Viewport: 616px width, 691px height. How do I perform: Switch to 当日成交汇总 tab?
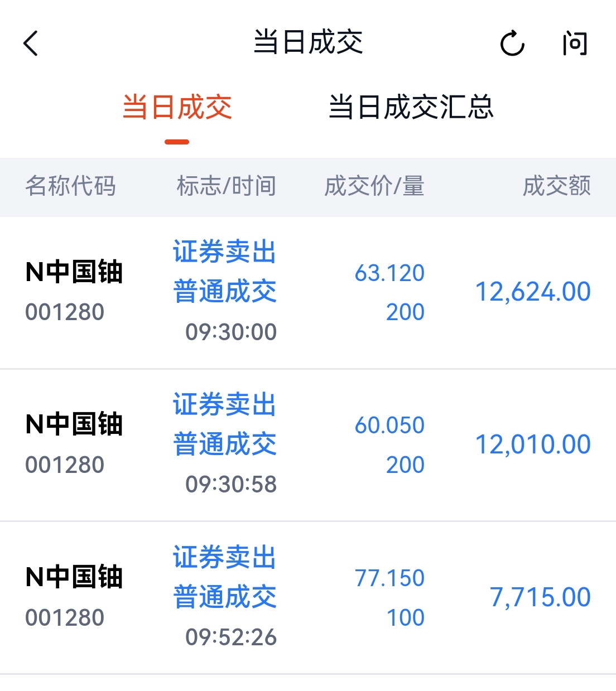click(x=411, y=107)
